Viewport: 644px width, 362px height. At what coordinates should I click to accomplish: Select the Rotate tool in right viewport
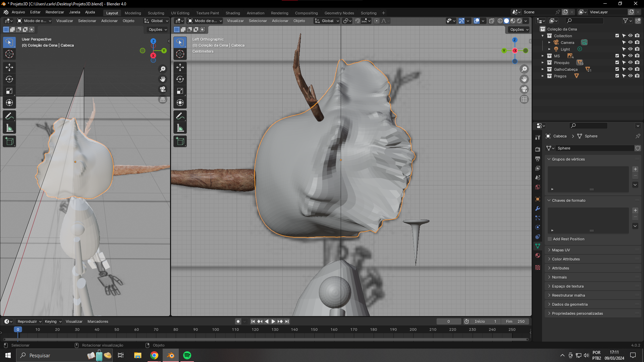(x=180, y=79)
